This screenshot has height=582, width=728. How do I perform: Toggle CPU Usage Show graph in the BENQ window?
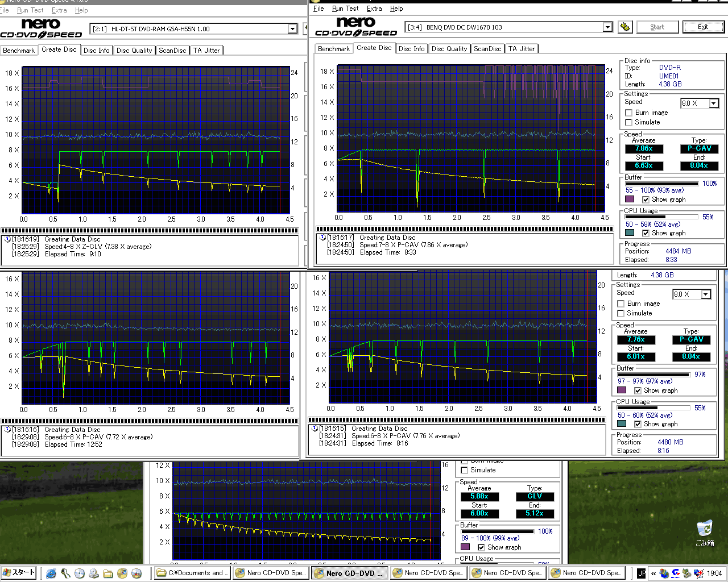click(646, 233)
